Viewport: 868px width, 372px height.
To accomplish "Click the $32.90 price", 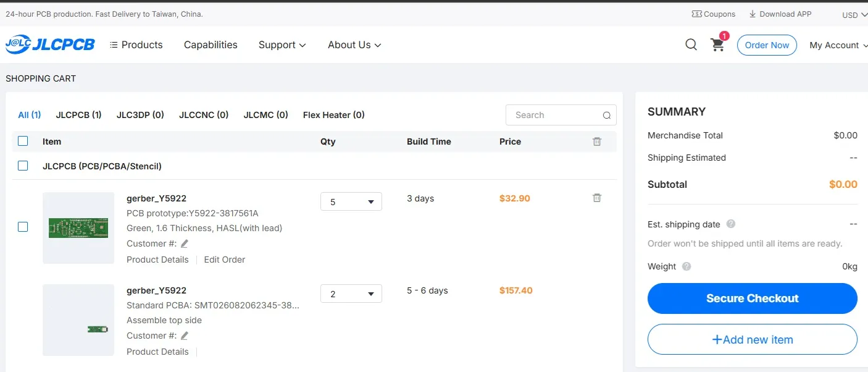I will 515,198.
